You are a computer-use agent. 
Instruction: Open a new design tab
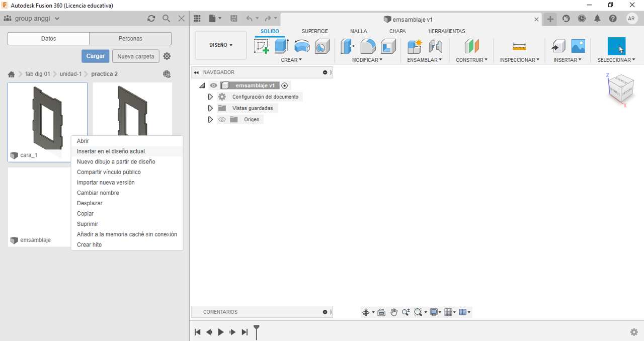tap(550, 19)
